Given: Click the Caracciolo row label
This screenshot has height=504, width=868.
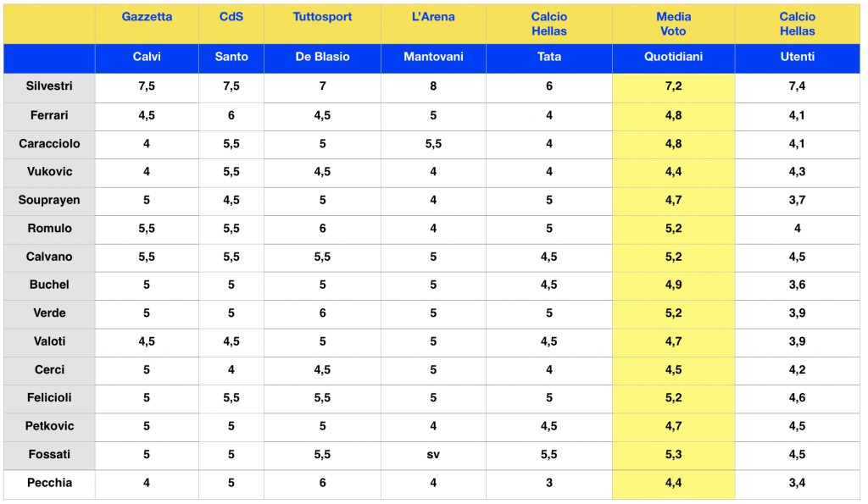Looking at the screenshot, I should click(49, 143).
